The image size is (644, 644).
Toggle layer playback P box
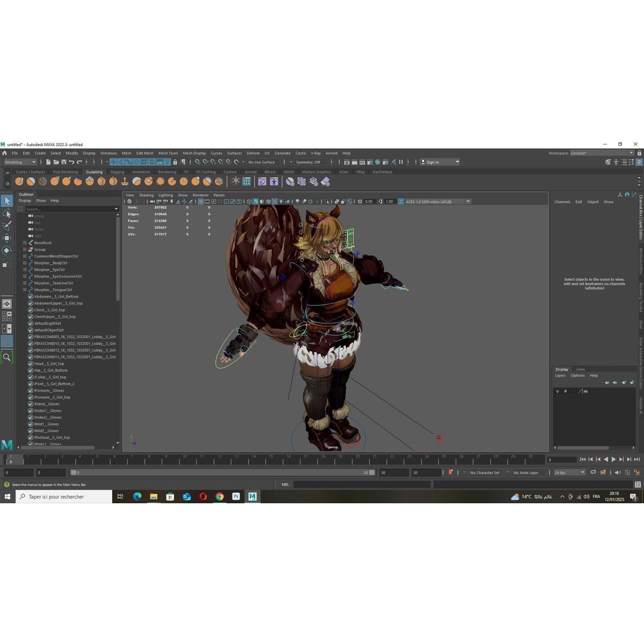tap(565, 391)
